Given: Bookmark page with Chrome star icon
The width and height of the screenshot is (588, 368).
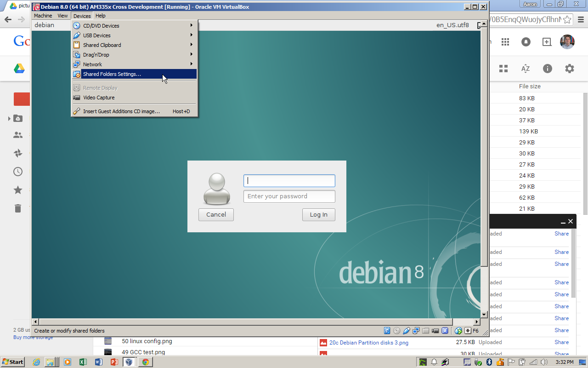Looking at the screenshot, I should (568, 20).
